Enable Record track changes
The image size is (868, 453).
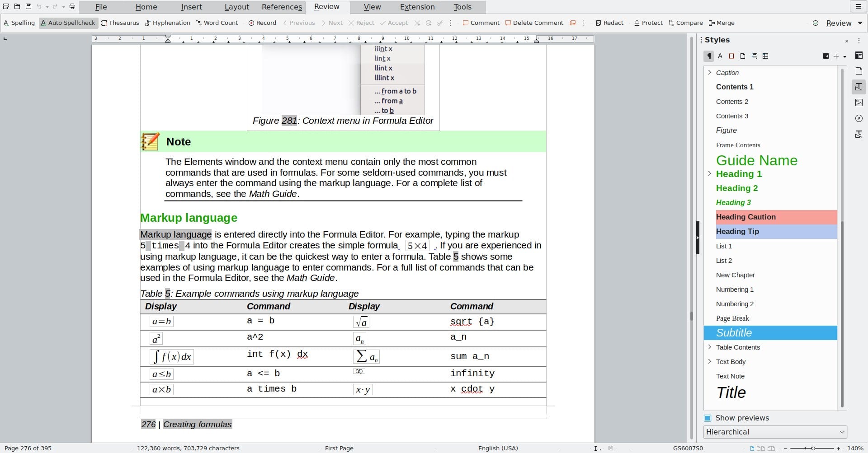point(262,23)
